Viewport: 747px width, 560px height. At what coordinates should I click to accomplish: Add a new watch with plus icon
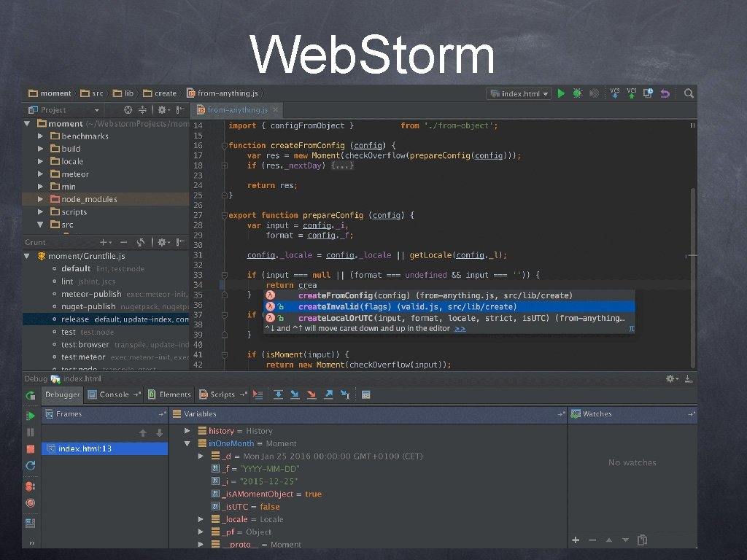tap(576, 540)
